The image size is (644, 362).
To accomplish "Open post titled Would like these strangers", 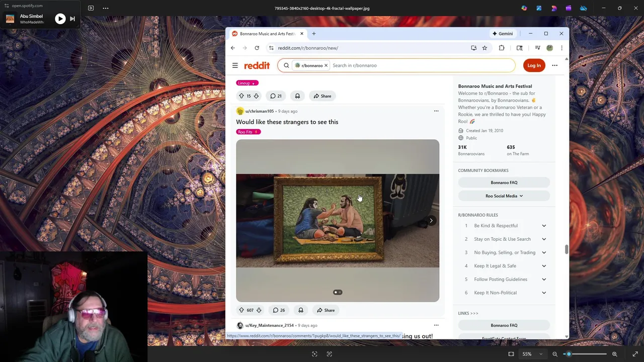I will click(287, 122).
